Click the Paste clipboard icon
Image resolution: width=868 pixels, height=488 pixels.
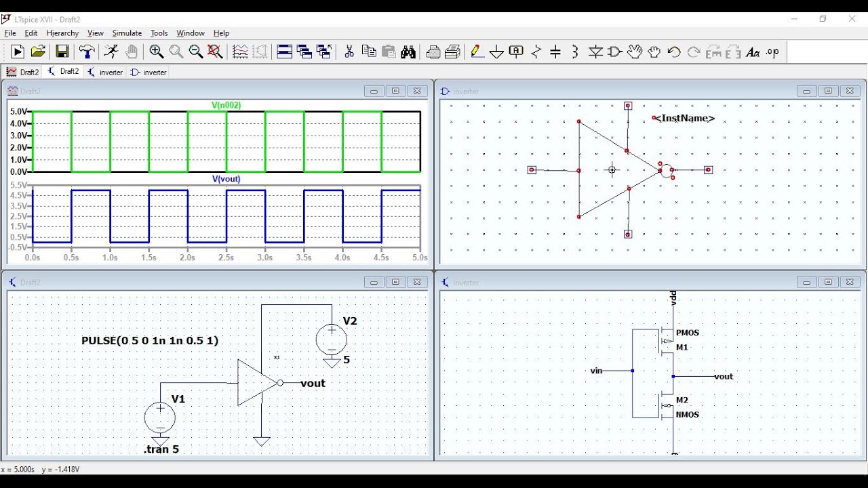click(x=389, y=52)
